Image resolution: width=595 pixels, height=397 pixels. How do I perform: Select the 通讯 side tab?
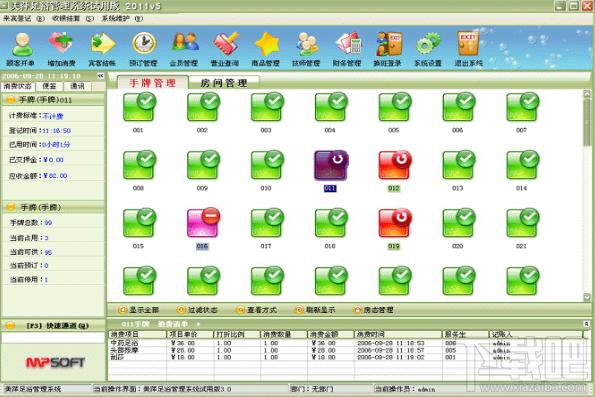77,86
